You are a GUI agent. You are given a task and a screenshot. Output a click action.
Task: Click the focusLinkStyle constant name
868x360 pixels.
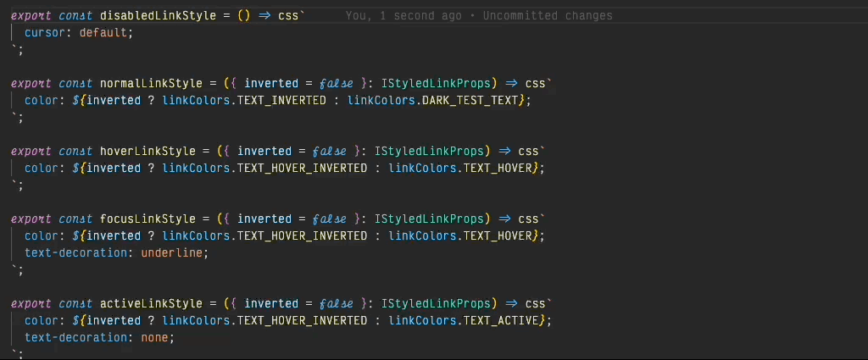pos(147,219)
